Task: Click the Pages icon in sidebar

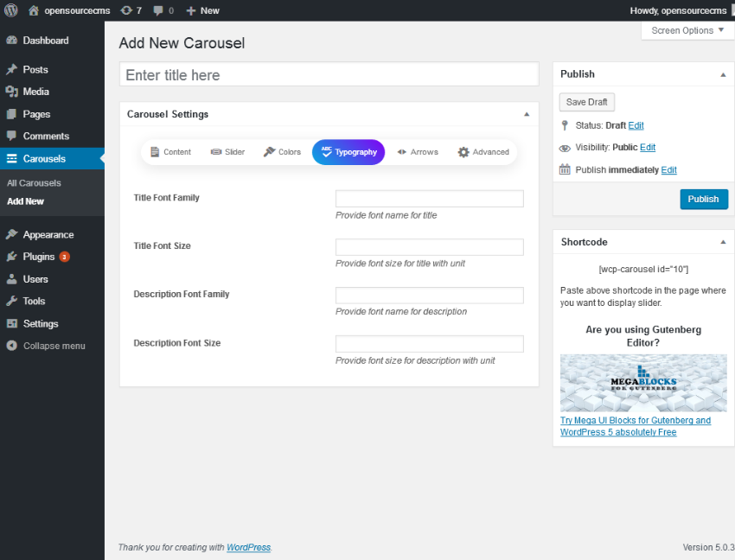Action: [x=12, y=114]
